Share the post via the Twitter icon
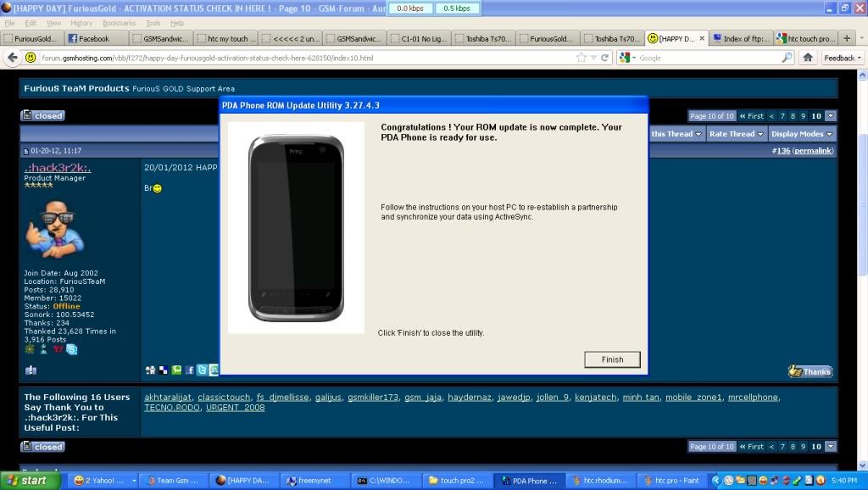868x490 pixels. (x=202, y=370)
